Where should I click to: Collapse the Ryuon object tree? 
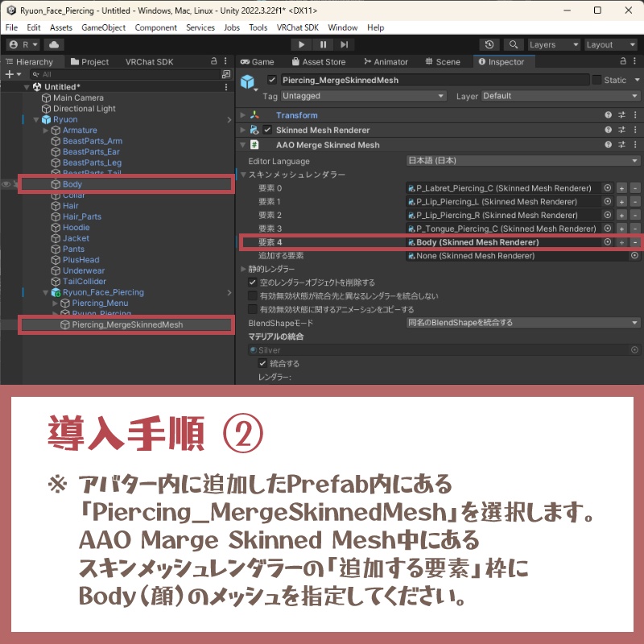pos(36,119)
